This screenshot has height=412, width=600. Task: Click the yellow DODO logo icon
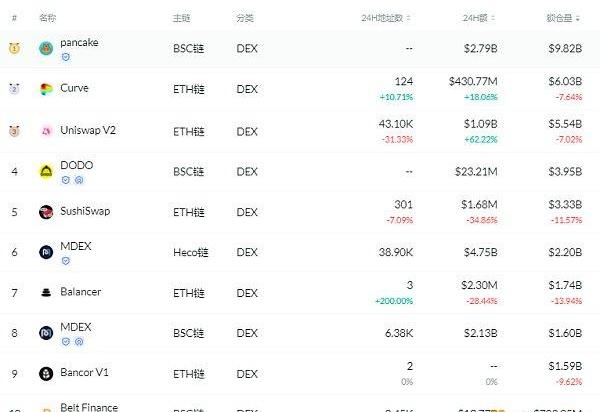pos(46,171)
